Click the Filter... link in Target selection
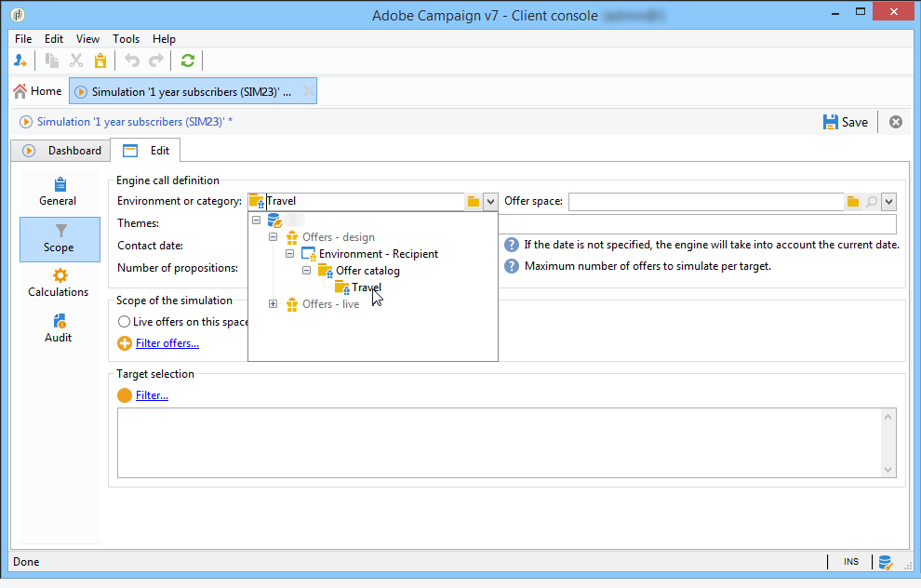Image resolution: width=921 pixels, height=588 pixels. pos(153,395)
